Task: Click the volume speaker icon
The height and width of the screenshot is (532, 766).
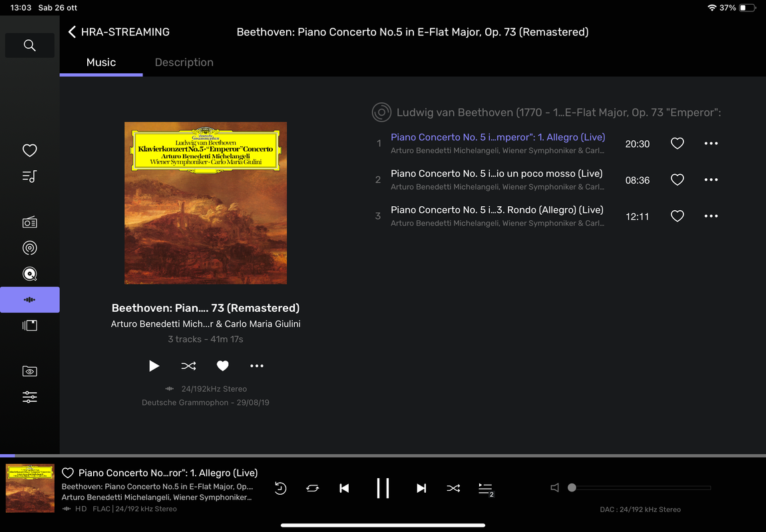Action: pyautogui.click(x=554, y=487)
